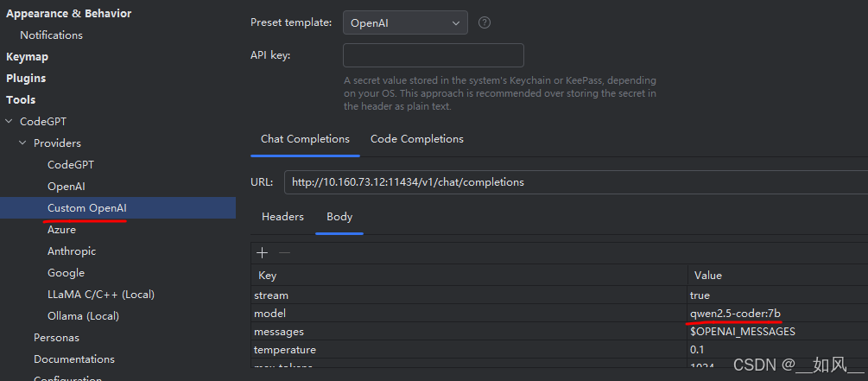Collapse the Providers tree node
The height and width of the screenshot is (381, 868).
[23, 143]
